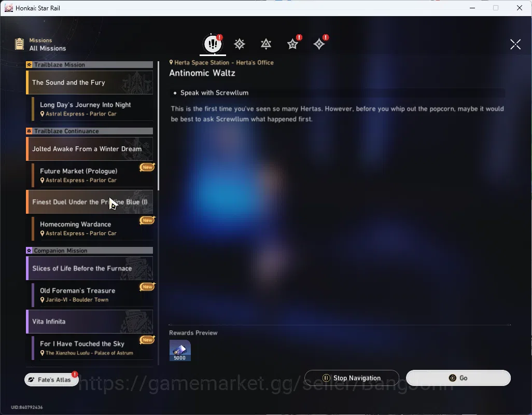Click the Companion Mission section header
This screenshot has height=415, width=532.
point(90,251)
